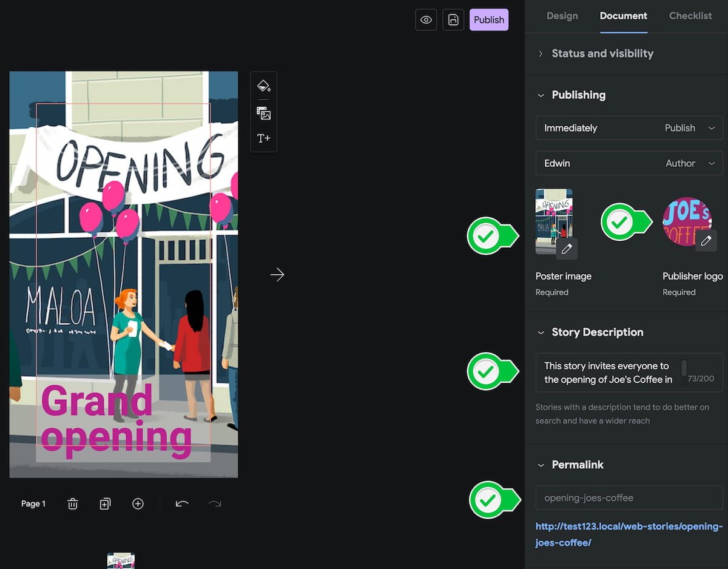
Task: Click the preview eye icon
Action: point(426,19)
